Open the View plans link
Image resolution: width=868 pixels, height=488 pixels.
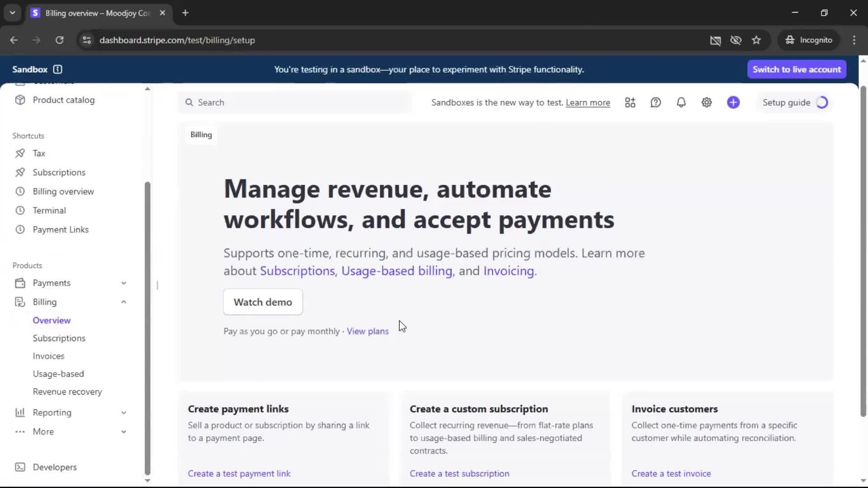[x=368, y=331]
